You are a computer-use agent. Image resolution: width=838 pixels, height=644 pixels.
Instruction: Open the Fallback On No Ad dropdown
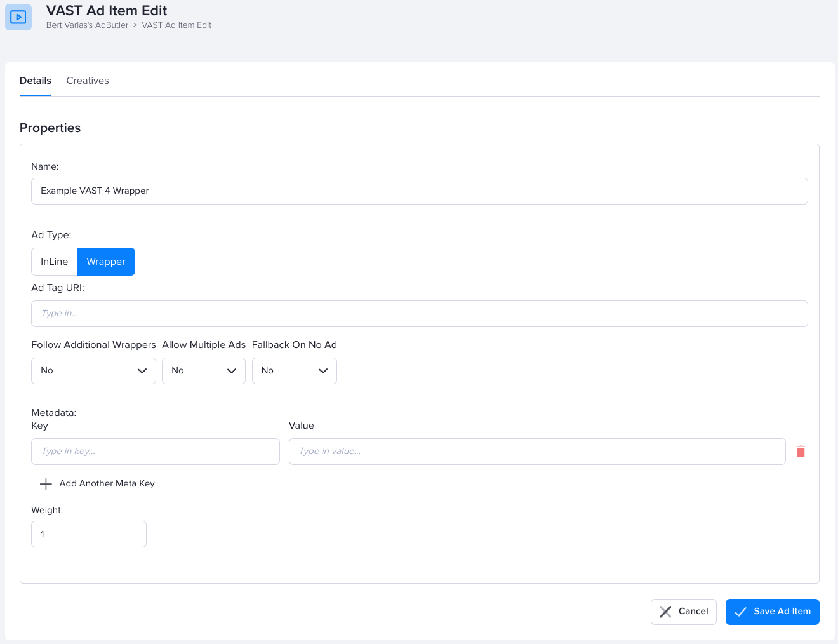pyautogui.click(x=294, y=371)
